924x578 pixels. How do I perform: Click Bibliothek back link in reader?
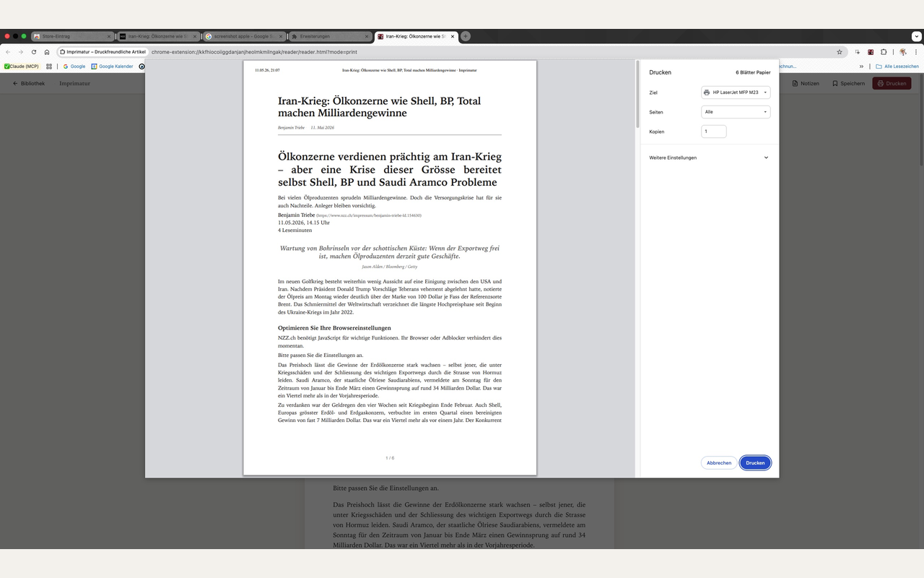pyautogui.click(x=29, y=83)
